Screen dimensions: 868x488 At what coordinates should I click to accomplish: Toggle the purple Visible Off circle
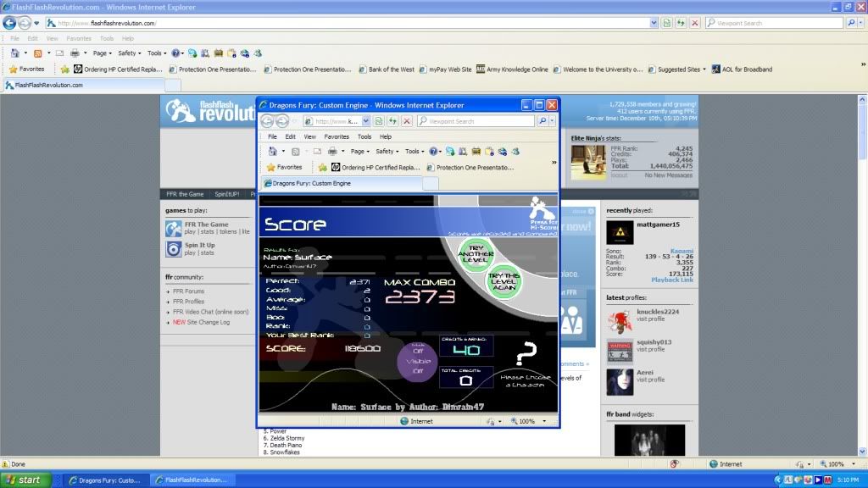tap(417, 360)
